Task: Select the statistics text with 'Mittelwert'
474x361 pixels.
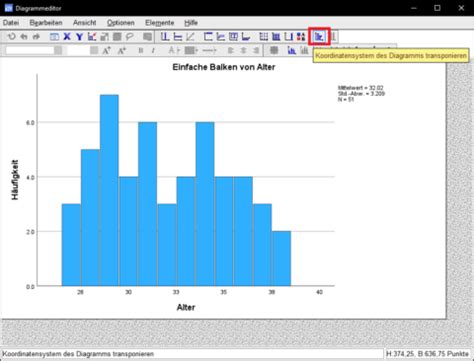Action: point(361,94)
